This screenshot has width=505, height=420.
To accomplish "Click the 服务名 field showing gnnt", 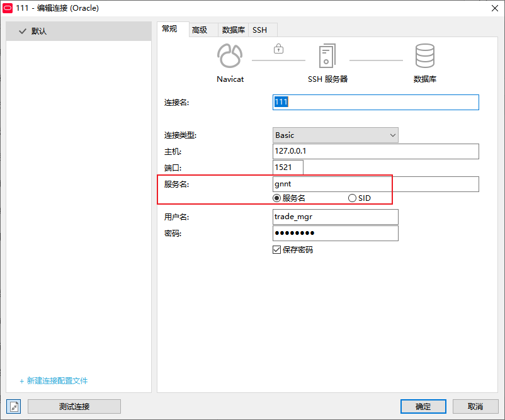I will pyautogui.click(x=375, y=184).
